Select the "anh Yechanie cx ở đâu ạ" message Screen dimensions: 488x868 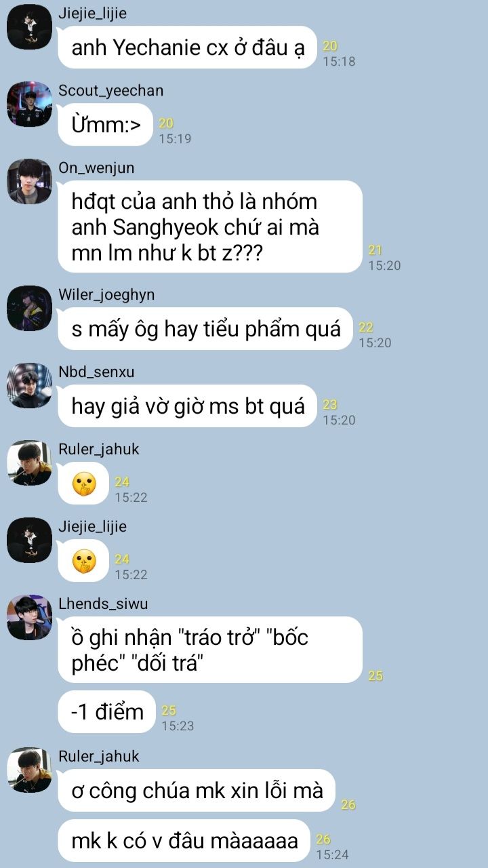[x=188, y=47]
